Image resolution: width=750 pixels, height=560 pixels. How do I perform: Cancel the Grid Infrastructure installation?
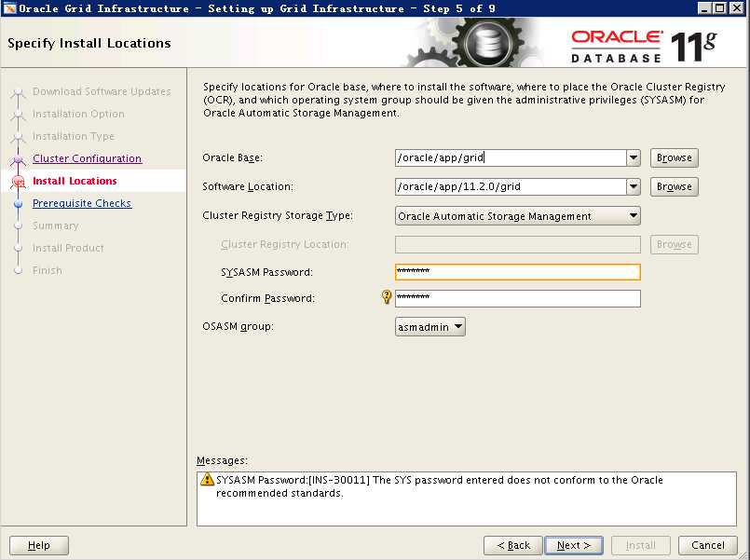pos(708,545)
